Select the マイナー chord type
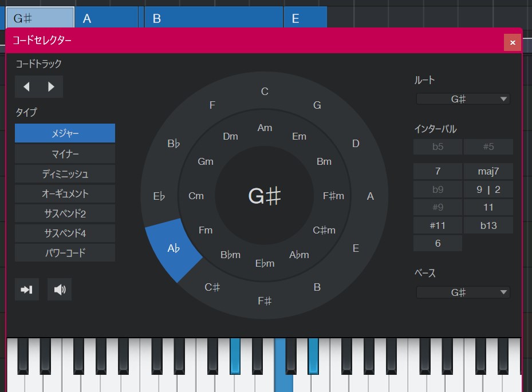This screenshot has width=532, height=392. pyautogui.click(x=65, y=154)
